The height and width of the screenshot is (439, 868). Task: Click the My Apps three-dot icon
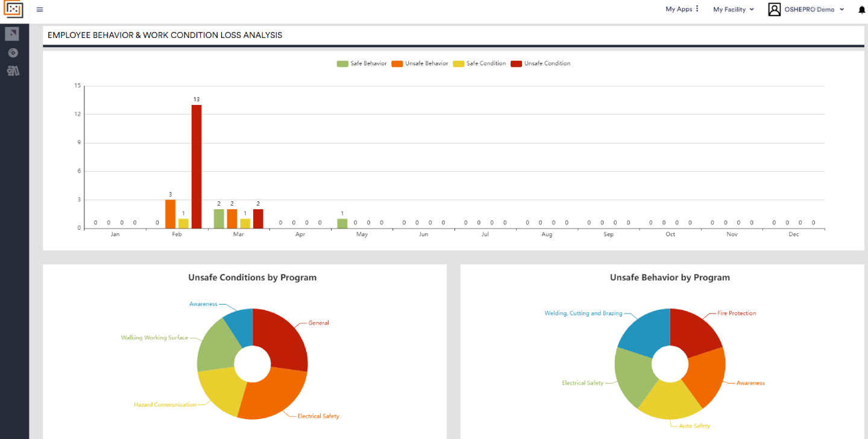(x=697, y=9)
